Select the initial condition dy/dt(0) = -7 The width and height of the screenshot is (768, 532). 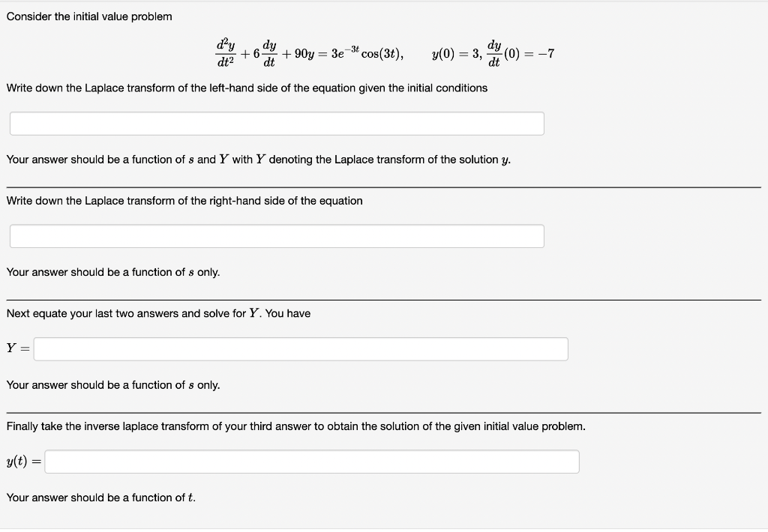520,52
